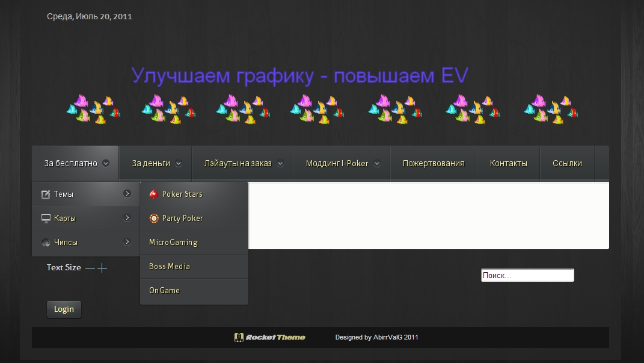Open За бесплатно menu
The image size is (644, 363).
(76, 163)
